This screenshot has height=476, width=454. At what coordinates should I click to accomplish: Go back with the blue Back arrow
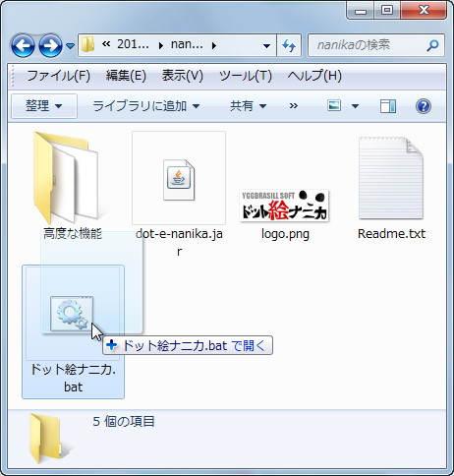coord(23,45)
